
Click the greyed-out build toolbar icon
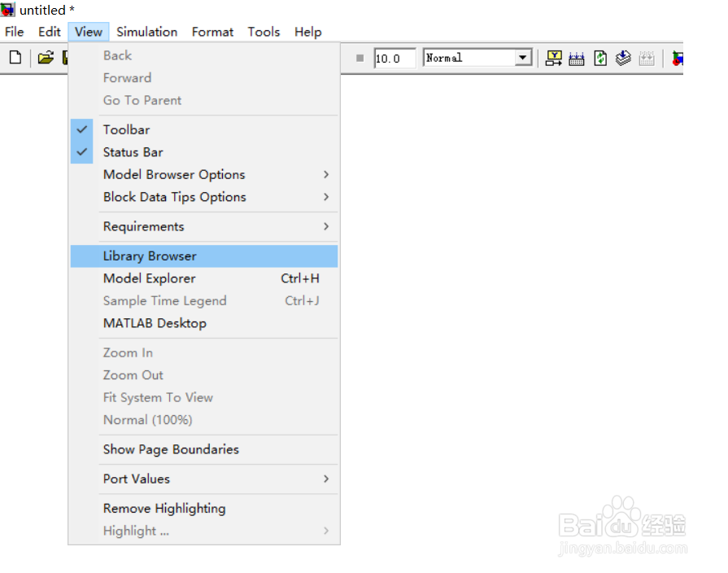647,59
